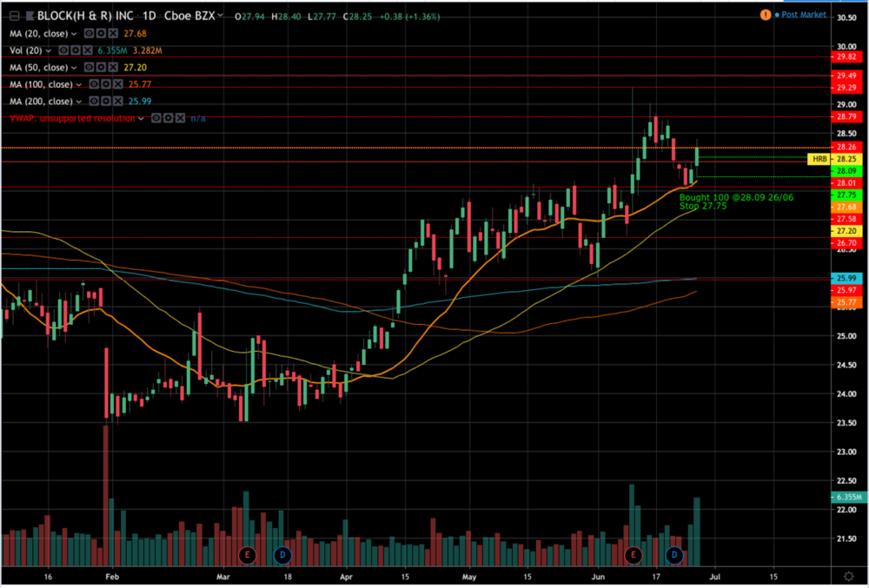The image size is (869, 588).
Task: Open settings for the VWAP indicator
Action: pyautogui.click(x=168, y=118)
